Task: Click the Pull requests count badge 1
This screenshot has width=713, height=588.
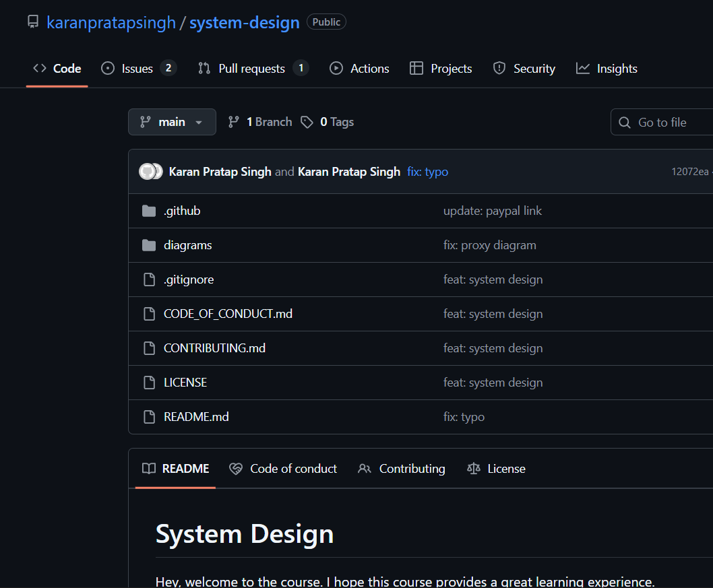Action: click(x=301, y=68)
